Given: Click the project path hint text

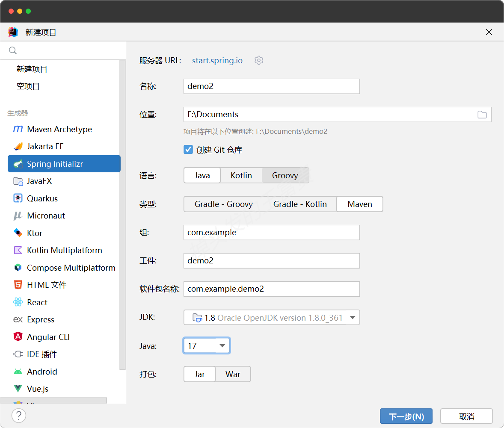Looking at the screenshot, I should coord(255,131).
